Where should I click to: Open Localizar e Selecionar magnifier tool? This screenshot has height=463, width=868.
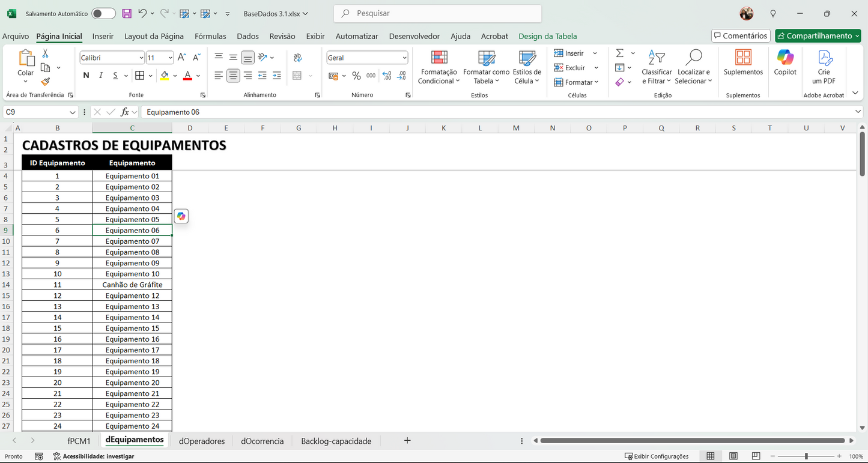tap(693, 58)
